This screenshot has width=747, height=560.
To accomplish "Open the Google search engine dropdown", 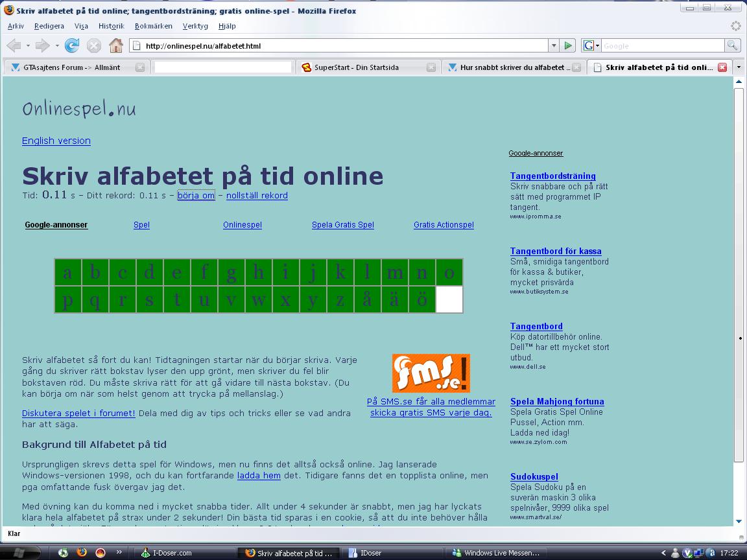I will pyautogui.click(x=591, y=46).
